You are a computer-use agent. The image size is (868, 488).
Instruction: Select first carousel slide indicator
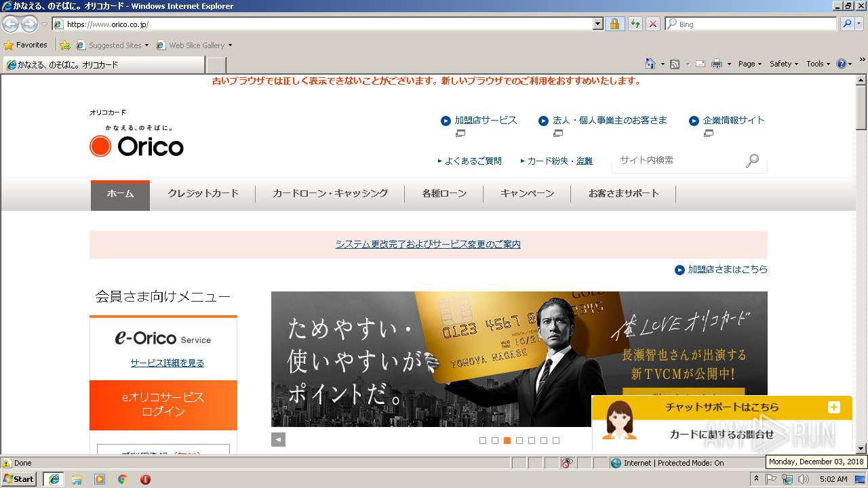point(483,441)
